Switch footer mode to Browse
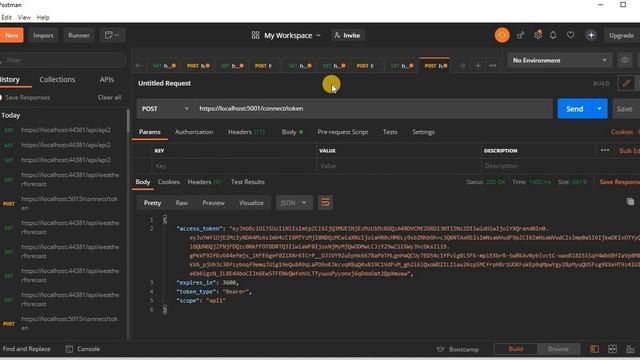 click(558, 349)
